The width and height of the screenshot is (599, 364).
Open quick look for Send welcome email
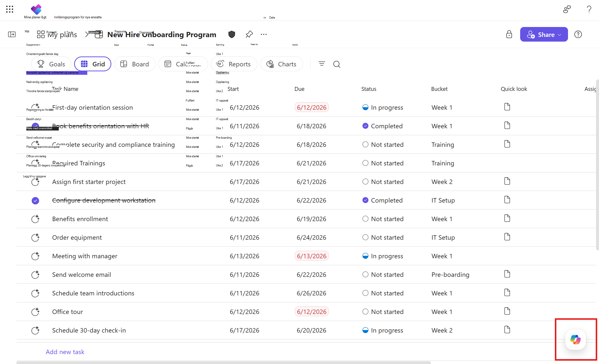coord(507,274)
